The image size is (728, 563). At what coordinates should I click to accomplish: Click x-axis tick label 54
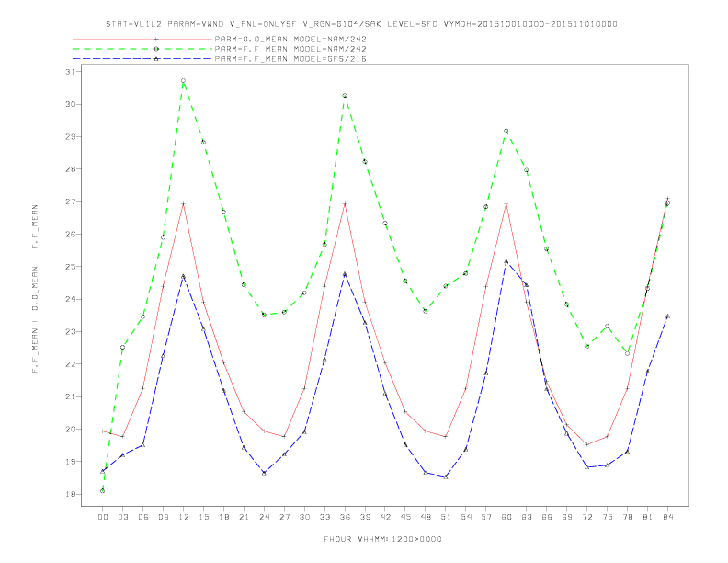click(466, 517)
